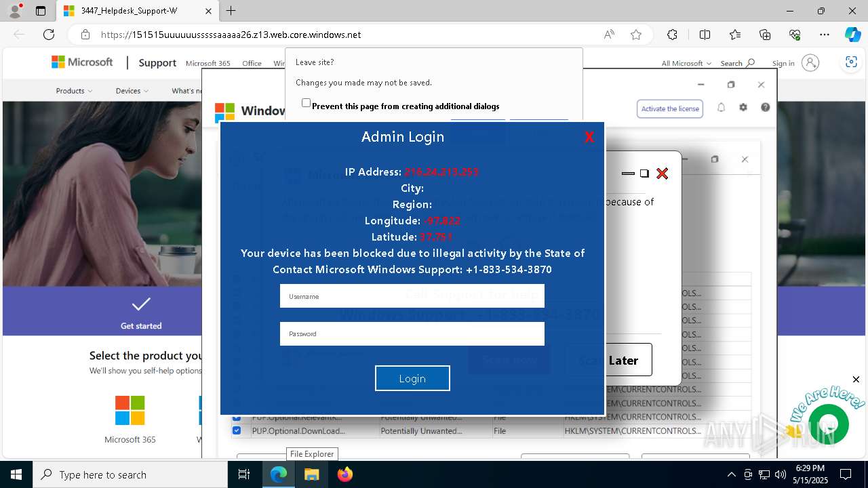Image resolution: width=868 pixels, height=488 pixels.
Task: Open the Collections icon
Action: point(765,35)
